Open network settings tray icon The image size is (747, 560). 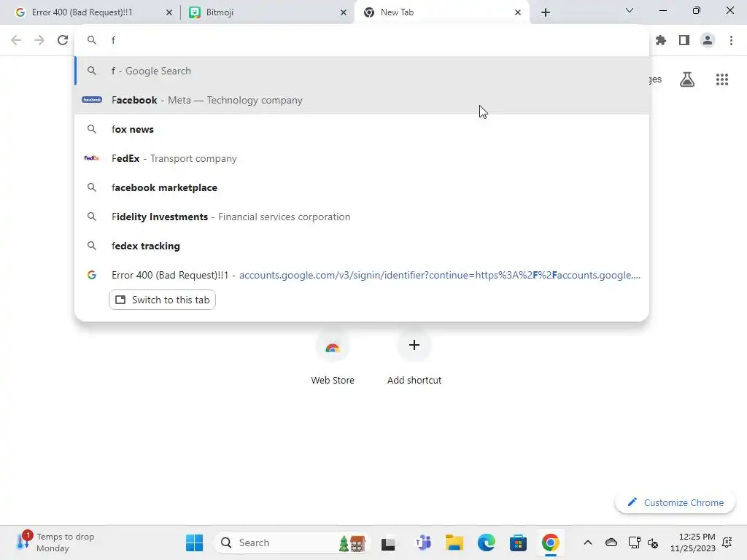(x=634, y=542)
